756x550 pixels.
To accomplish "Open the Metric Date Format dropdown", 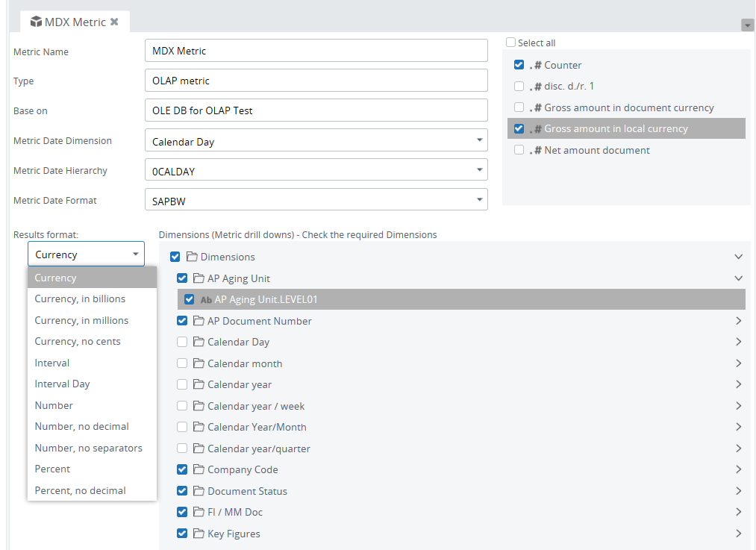I will pyautogui.click(x=478, y=200).
